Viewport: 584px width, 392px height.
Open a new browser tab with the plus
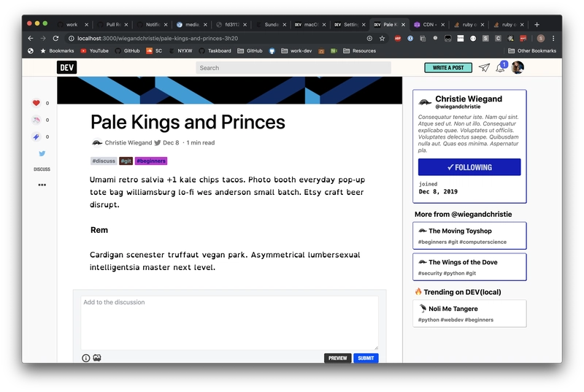click(x=537, y=25)
